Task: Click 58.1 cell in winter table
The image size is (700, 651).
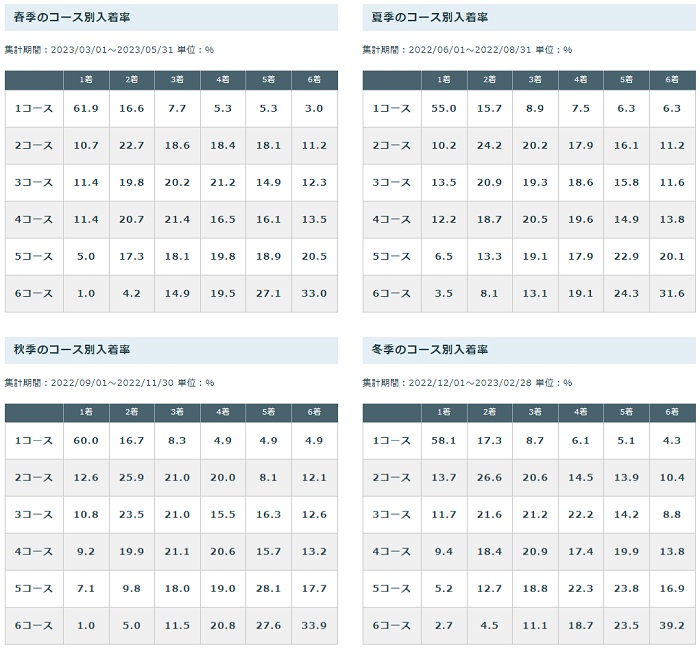Action: tap(444, 441)
